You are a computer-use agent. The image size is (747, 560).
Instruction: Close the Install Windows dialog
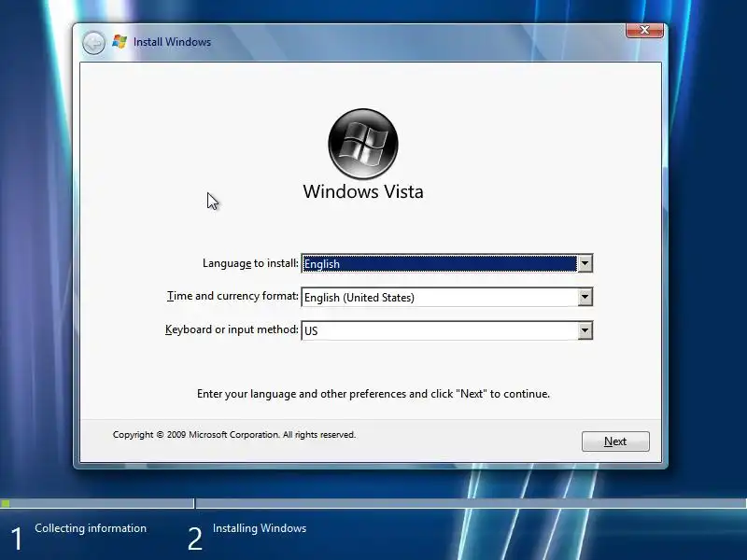[x=644, y=30]
